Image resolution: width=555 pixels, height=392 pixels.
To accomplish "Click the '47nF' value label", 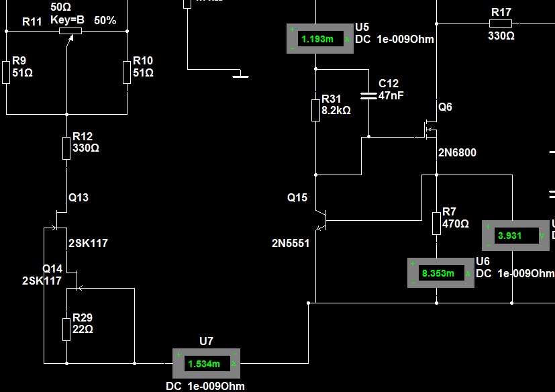I will tap(391, 95).
